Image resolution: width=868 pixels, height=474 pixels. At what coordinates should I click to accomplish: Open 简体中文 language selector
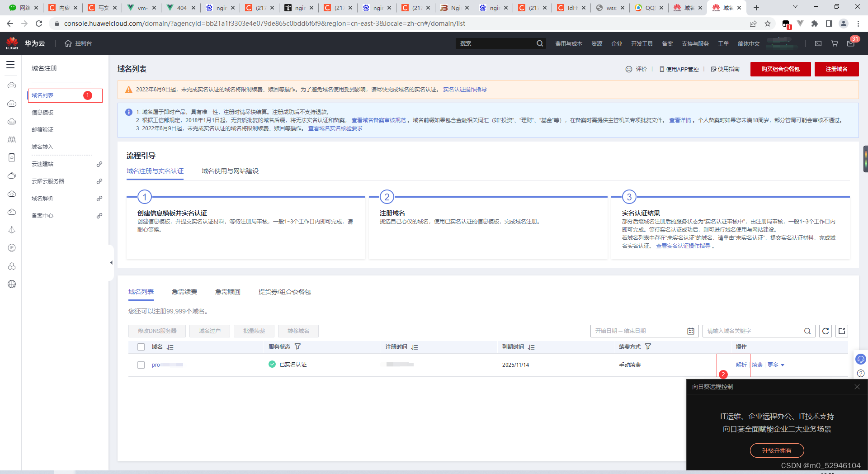click(749, 44)
